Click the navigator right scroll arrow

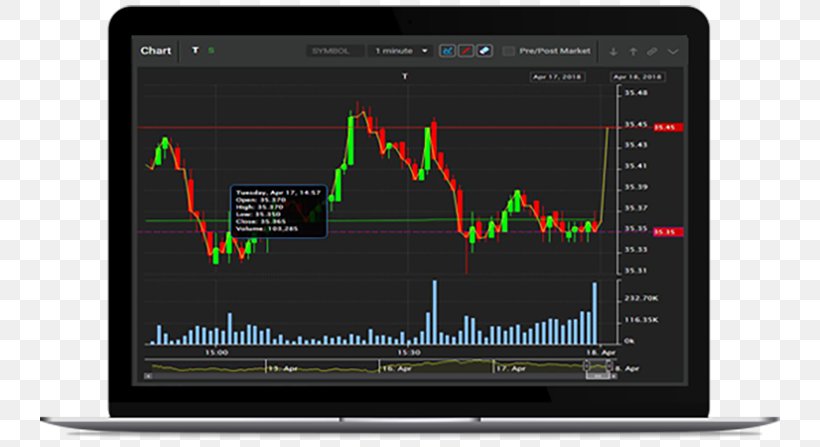click(x=614, y=376)
